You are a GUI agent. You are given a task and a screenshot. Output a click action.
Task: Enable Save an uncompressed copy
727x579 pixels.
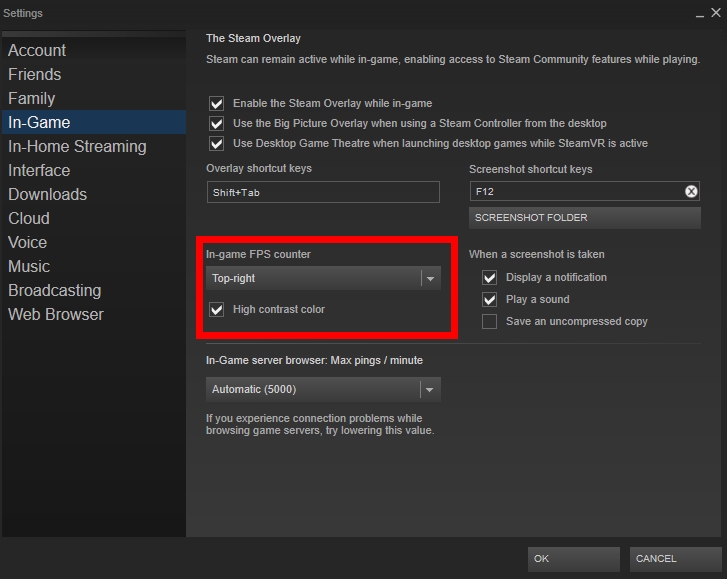tap(490, 321)
